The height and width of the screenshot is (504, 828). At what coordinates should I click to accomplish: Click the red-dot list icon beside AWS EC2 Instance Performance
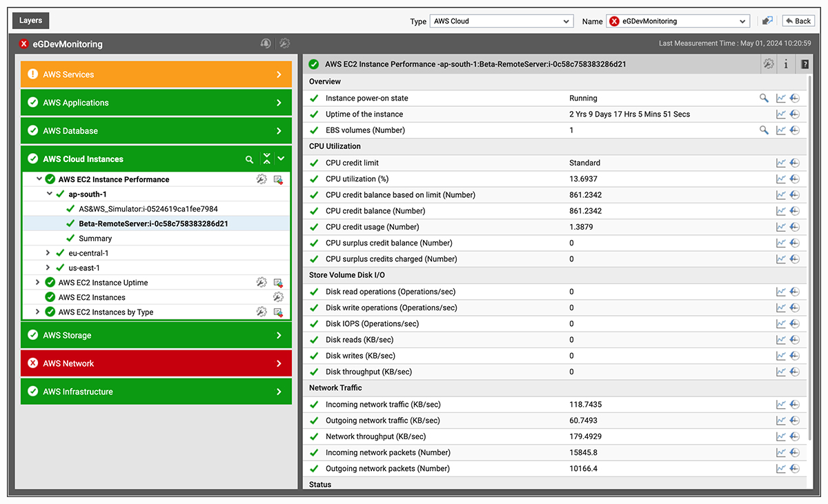278,179
